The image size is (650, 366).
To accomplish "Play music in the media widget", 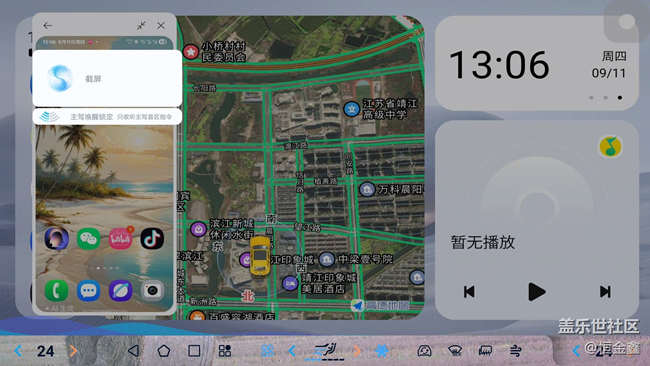I will (x=536, y=292).
